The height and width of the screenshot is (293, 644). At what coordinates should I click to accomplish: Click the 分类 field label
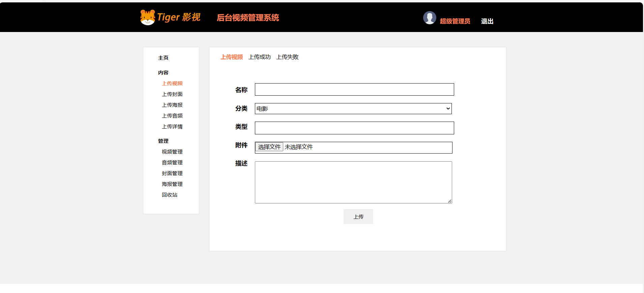pos(241,108)
